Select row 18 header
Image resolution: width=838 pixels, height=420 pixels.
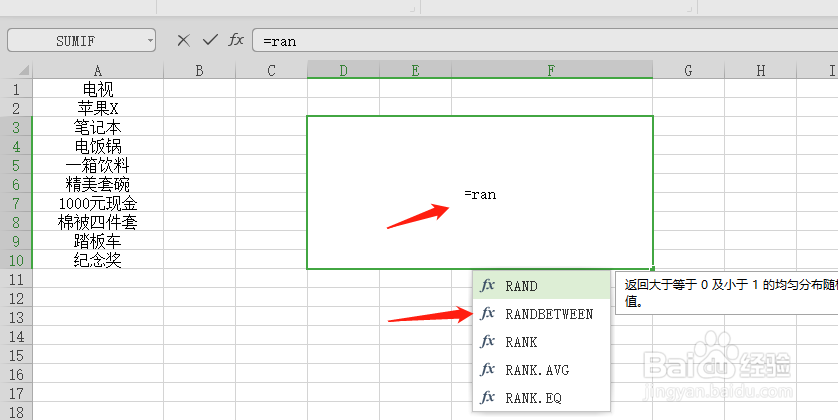pyautogui.click(x=16, y=413)
